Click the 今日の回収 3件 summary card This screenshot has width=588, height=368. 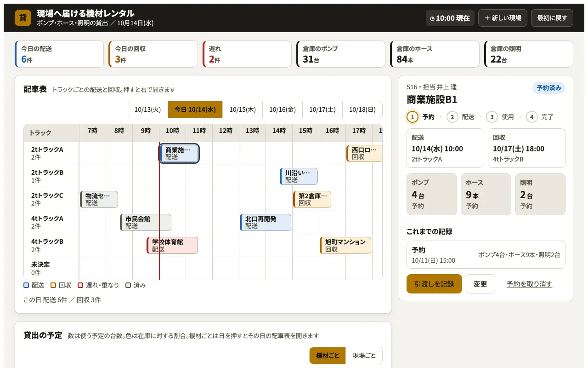pos(153,54)
